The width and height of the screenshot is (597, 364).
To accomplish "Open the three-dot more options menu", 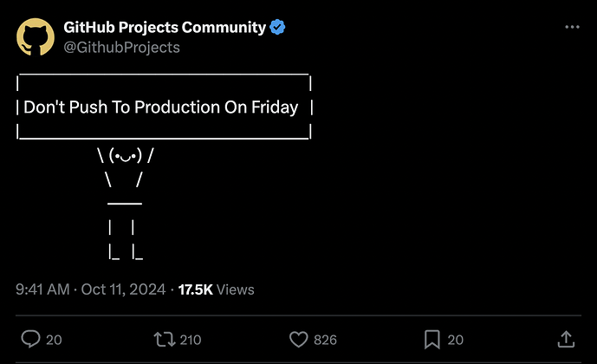I will (x=572, y=28).
